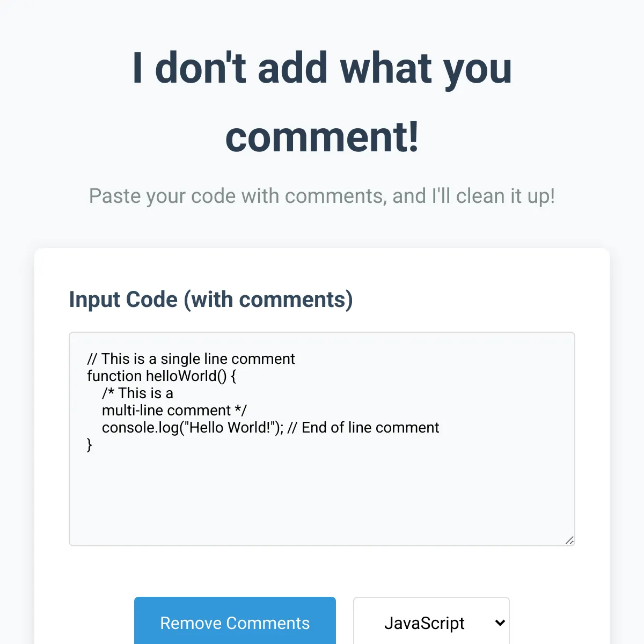Click the "/* This is a" comment line
Viewport: 644px width, 644px height.
[x=137, y=393]
